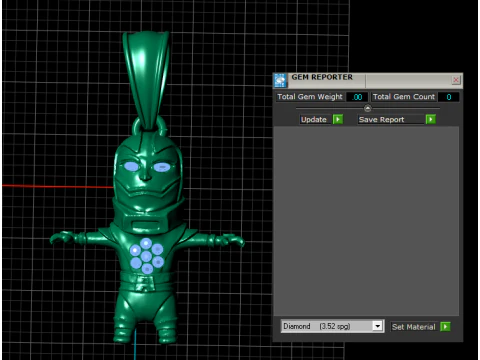480x360 pixels.
Task: Click the Total Gem Count label
Action: tap(404, 97)
